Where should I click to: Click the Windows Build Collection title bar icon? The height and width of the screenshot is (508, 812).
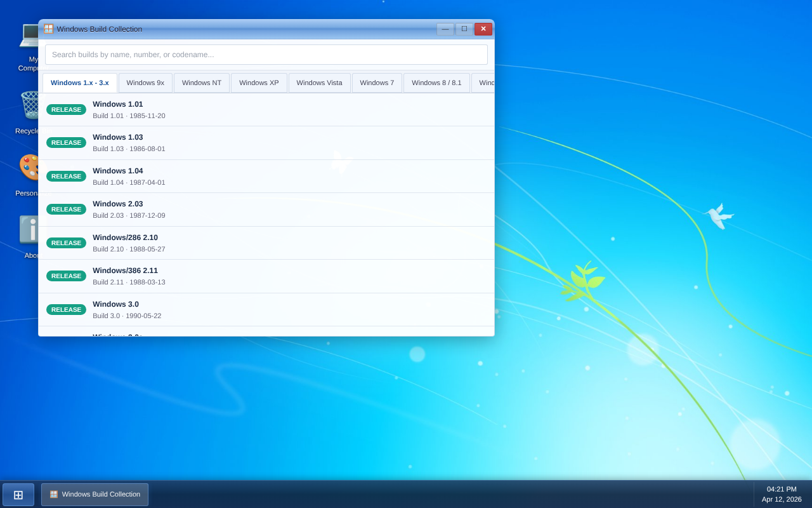click(49, 29)
